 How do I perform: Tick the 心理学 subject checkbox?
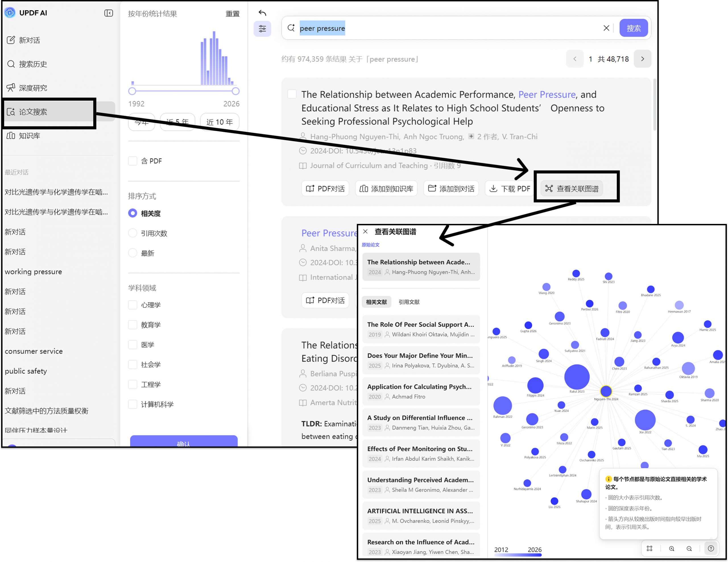pos(133,305)
